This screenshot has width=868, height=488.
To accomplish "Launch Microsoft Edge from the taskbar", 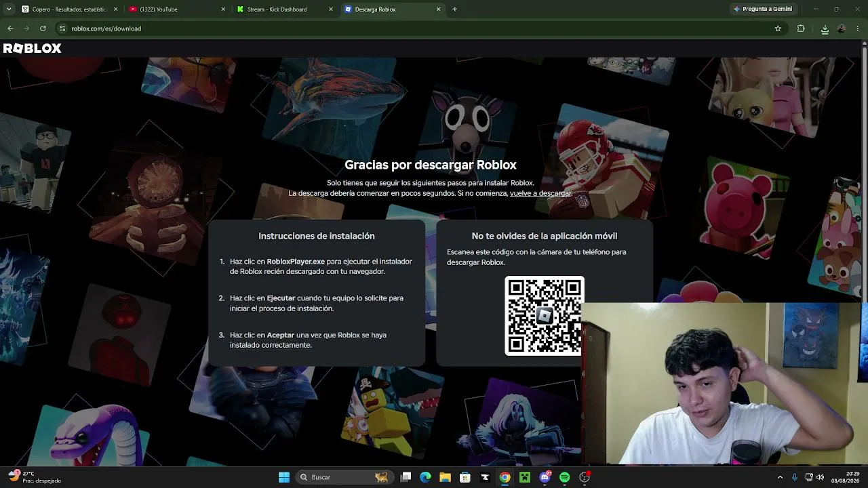I will 425,477.
